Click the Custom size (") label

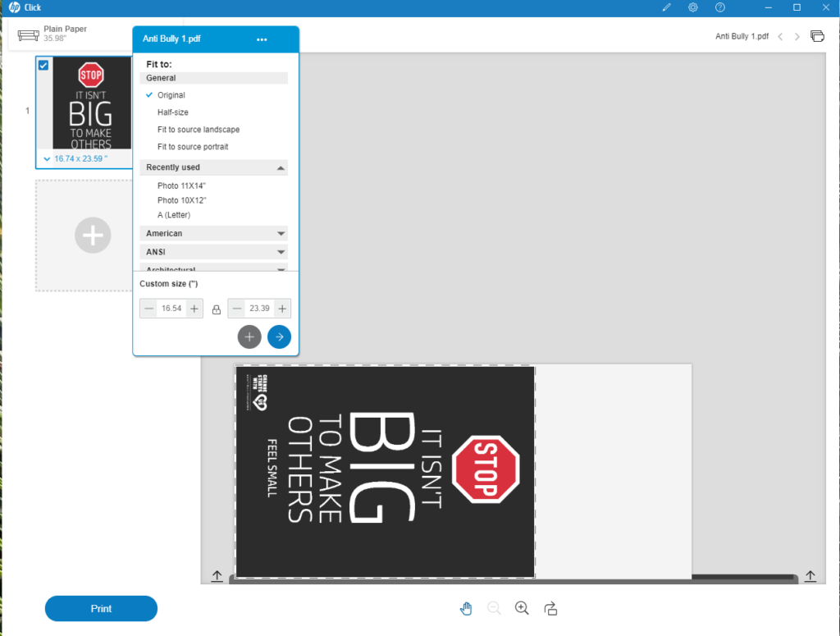coord(169,284)
